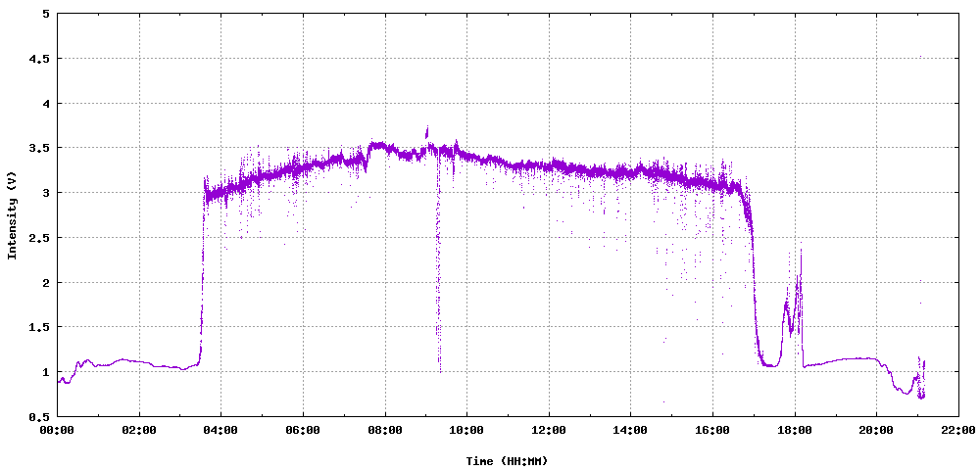Click the 1 y-axis tick label
The image size is (980, 470).
pos(46,372)
